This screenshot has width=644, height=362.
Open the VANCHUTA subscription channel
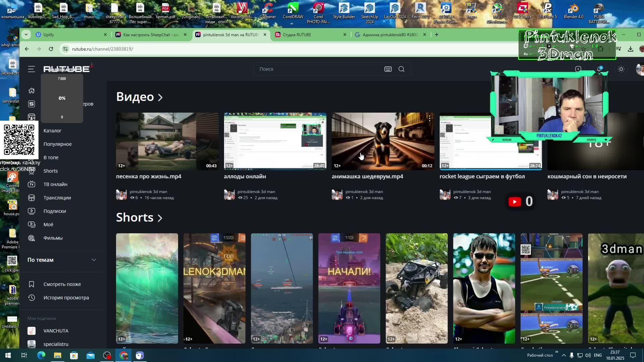(56, 331)
